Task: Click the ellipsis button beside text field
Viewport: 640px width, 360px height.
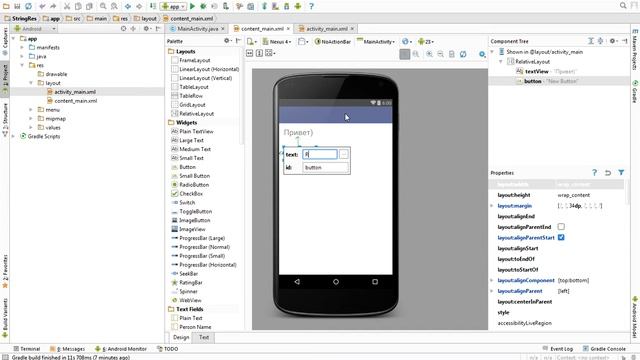Action: (344, 154)
